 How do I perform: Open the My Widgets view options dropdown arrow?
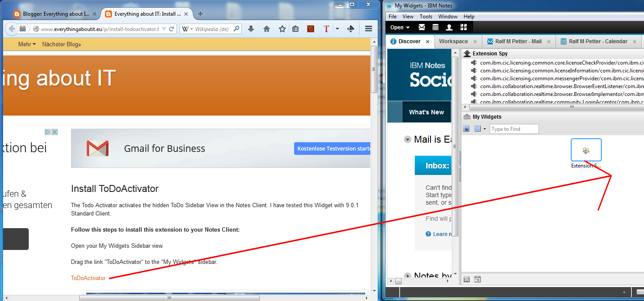(x=485, y=129)
